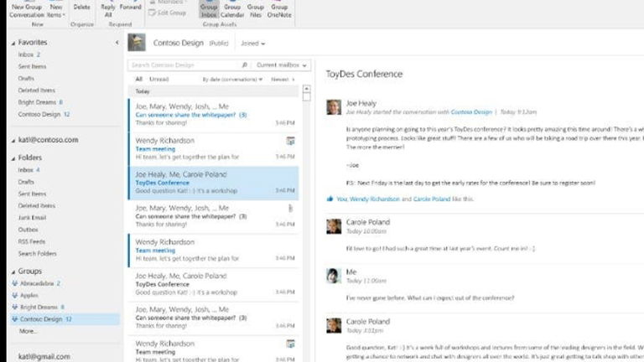Screen dimensions: 644x362
Task: Select the highlighted ToyDes Conference conversation
Action: tap(214, 183)
